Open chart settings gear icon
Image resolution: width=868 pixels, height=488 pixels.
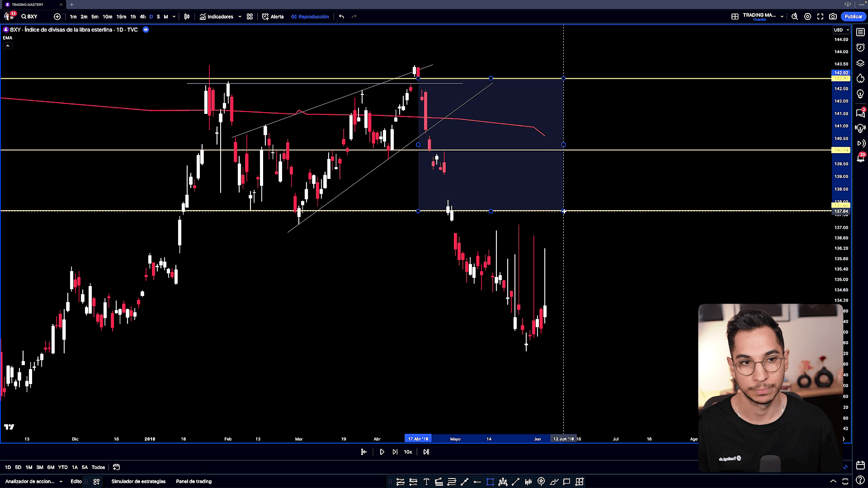coord(807,17)
